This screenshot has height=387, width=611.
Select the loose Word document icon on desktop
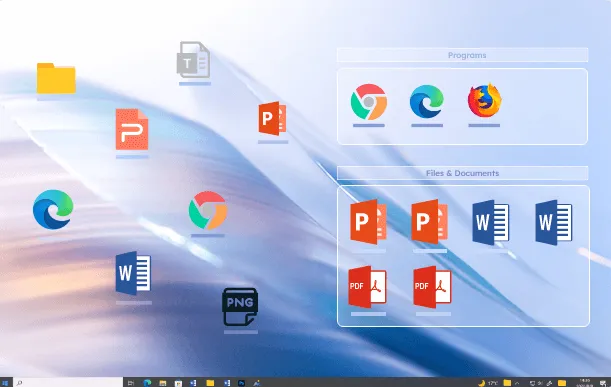133,273
